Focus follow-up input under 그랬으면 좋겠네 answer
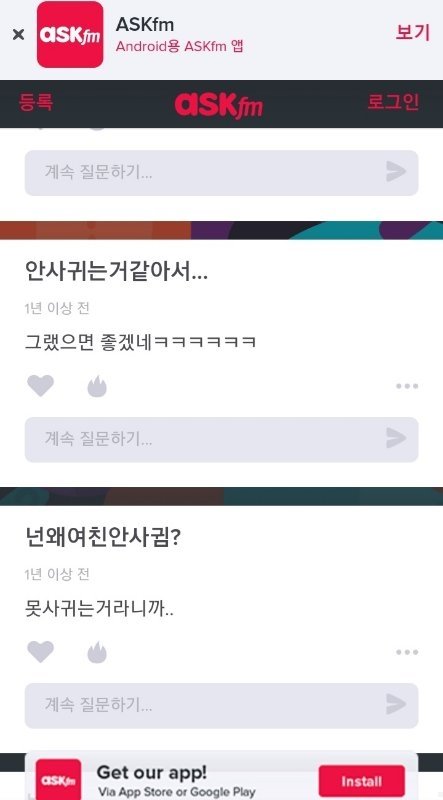Viewport: 443px width, 800px height. point(222,440)
